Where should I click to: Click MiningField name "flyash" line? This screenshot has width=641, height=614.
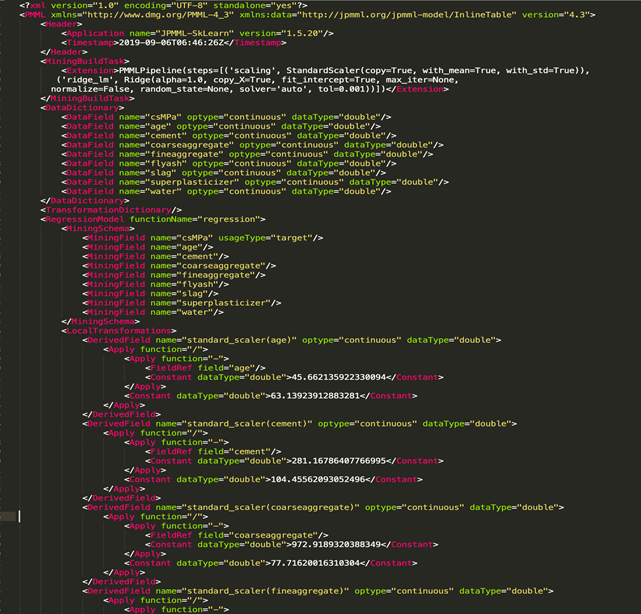click(155, 285)
